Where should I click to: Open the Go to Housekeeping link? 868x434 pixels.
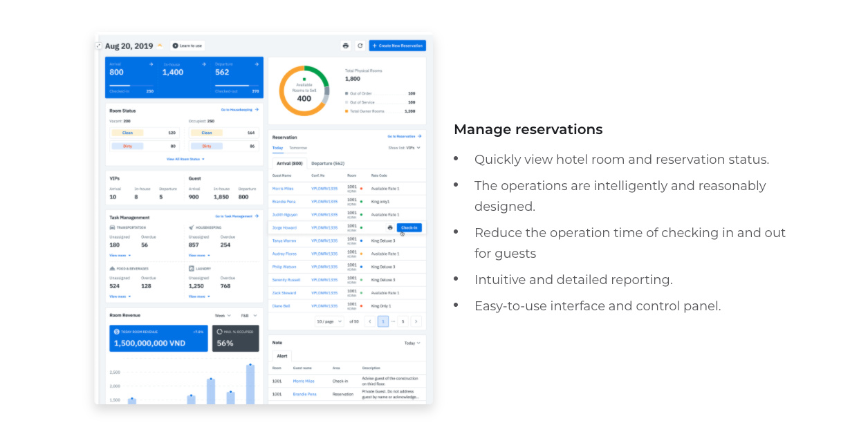240,110
